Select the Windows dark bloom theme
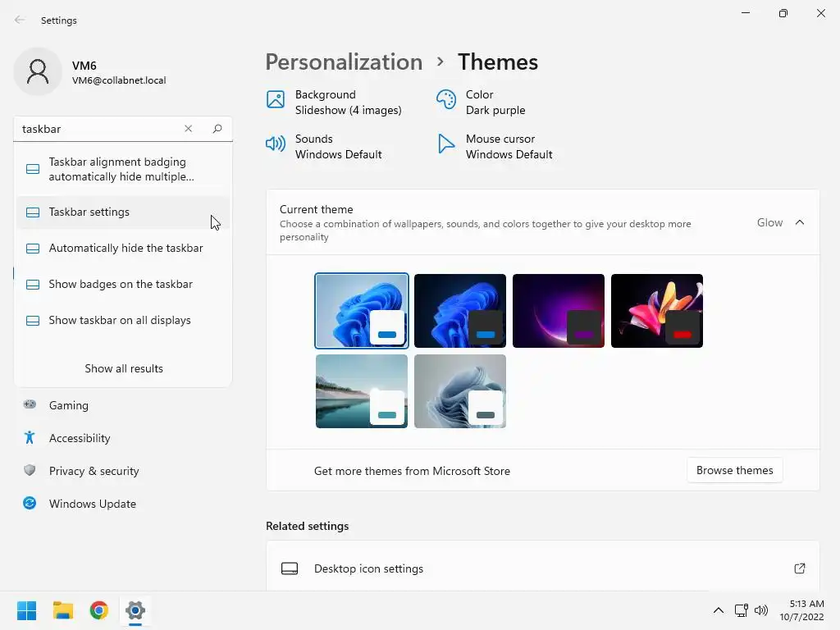 coord(460,311)
